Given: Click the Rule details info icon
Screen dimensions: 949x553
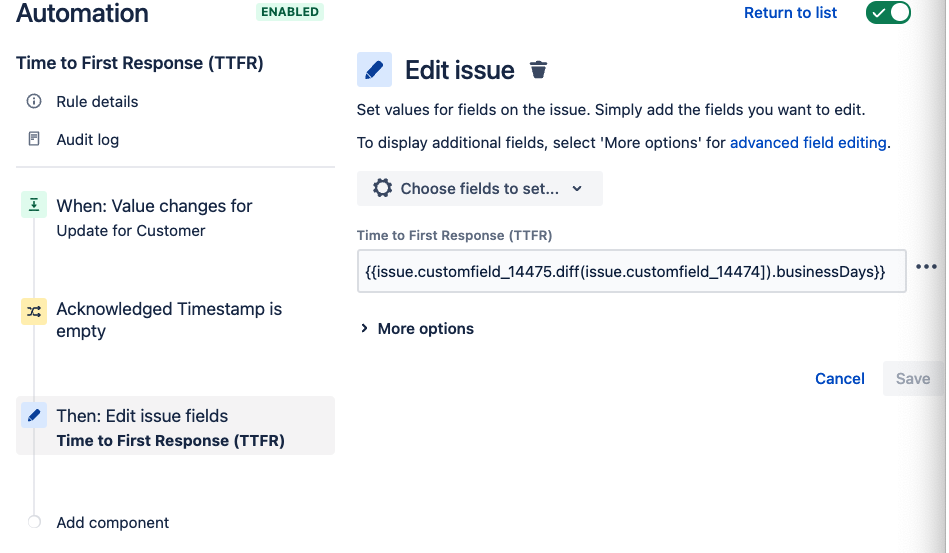Looking at the screenshot, I should [x=34, y=101].
